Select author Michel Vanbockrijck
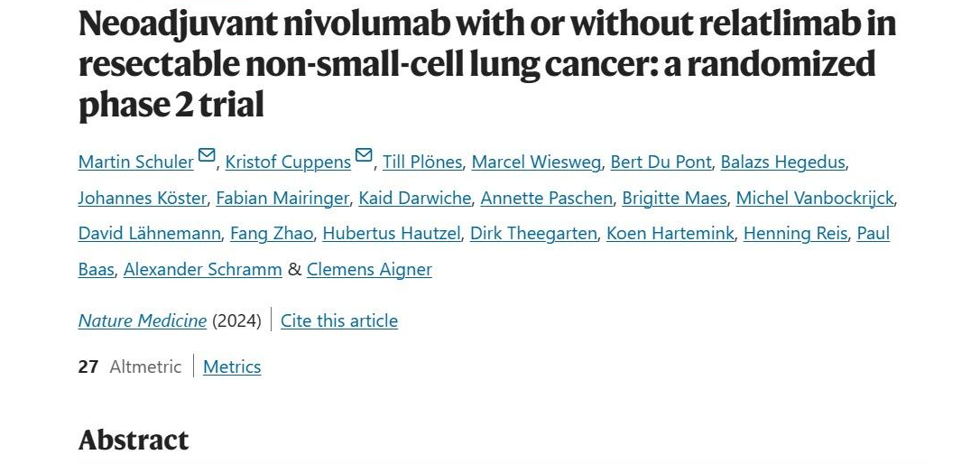980x464 pixels. pos(815,199)
